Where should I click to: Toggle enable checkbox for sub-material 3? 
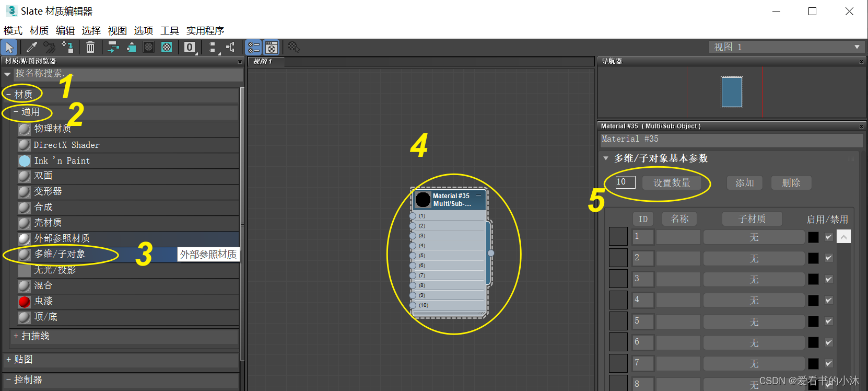point(829,279)
